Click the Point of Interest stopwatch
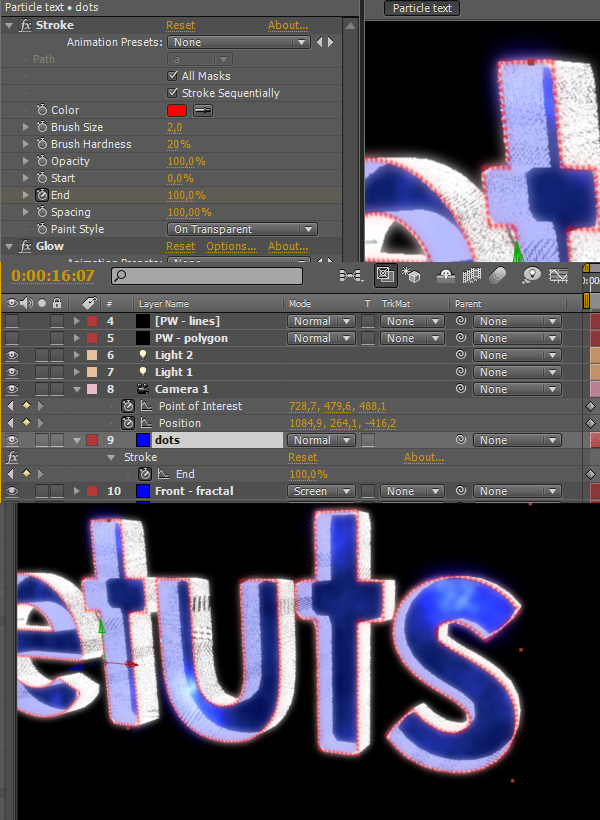 tap(128, 406)
